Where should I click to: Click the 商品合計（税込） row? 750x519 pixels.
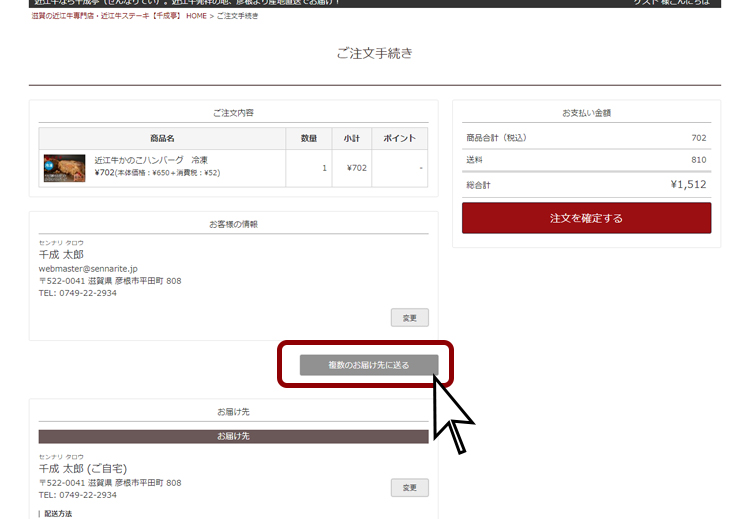(586, 137)
